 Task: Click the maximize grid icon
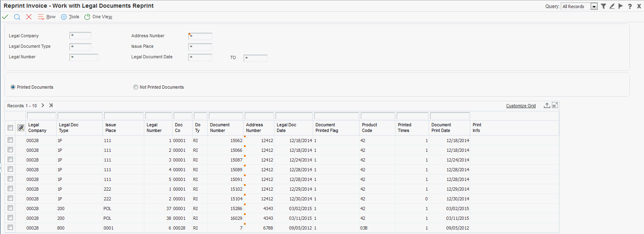click(555, 105)
